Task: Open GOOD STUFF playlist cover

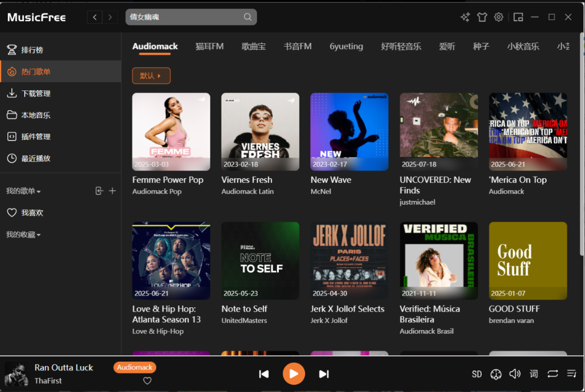Action: (x=528, y=261)
